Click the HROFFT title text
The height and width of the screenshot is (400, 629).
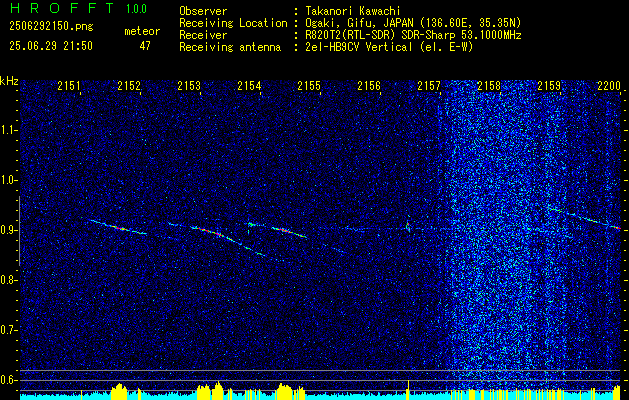tap(62, 8)
